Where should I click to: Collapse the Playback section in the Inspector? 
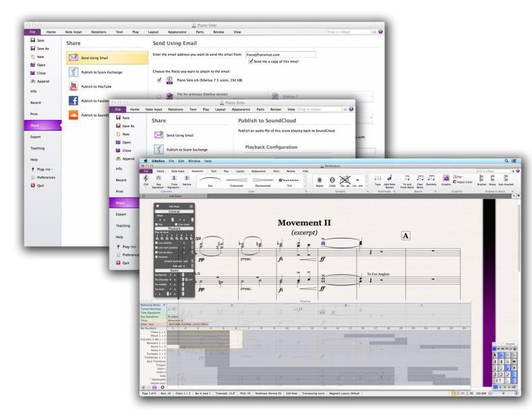(x=174, y=229)
